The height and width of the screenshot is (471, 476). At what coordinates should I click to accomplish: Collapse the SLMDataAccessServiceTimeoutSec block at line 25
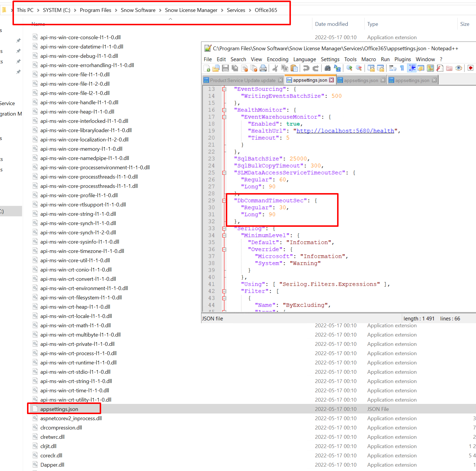pos(224,173)
